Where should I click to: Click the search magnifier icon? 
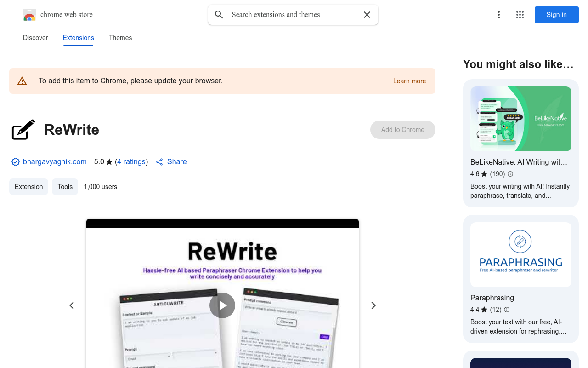pyautogui.click(x=219, y=15)
